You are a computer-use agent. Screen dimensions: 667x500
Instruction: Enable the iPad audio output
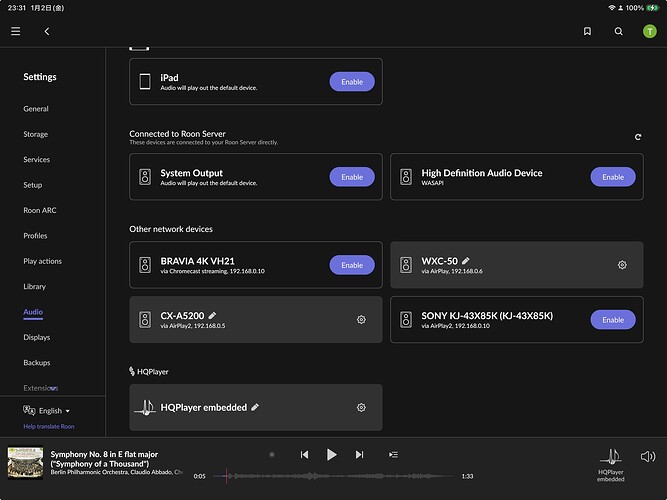coord(352,82)
